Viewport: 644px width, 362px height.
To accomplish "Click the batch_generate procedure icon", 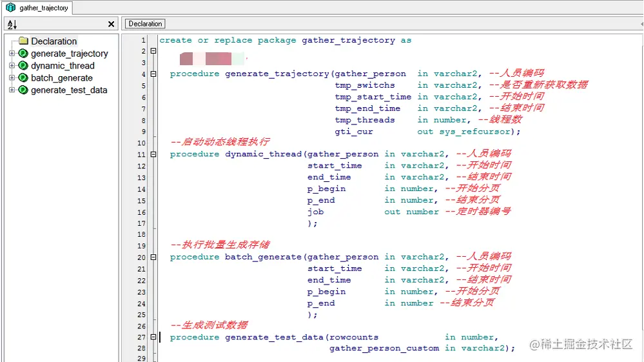I will coord(23,77).
